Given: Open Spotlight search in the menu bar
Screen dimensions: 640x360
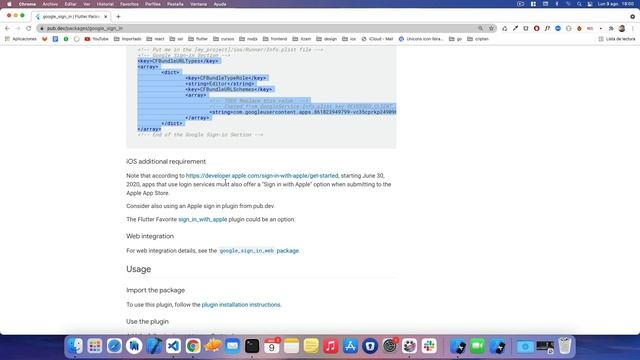Looking at the screenshot, I should 579,4.
